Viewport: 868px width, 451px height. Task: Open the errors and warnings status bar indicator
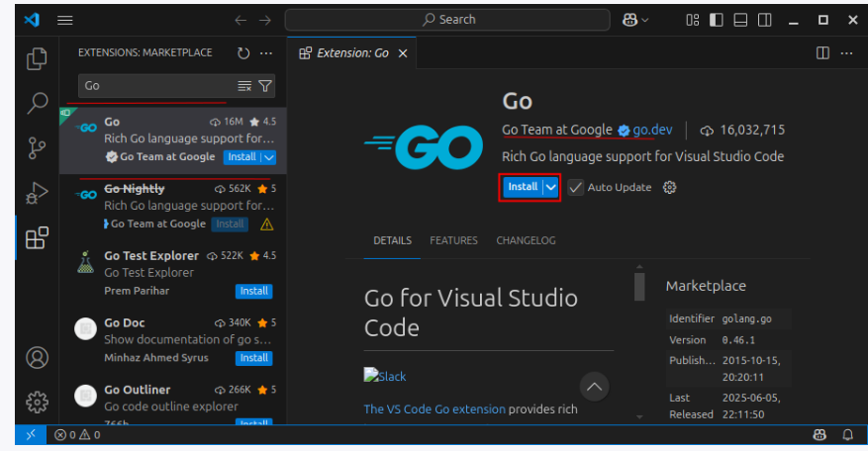point(77,435)
